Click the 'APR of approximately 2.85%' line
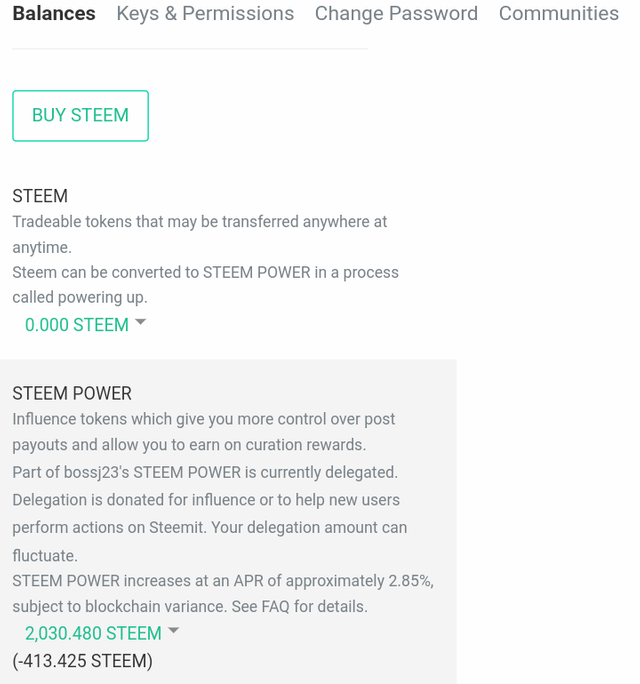This screenshot has height=684, width=640. (222, 581)
